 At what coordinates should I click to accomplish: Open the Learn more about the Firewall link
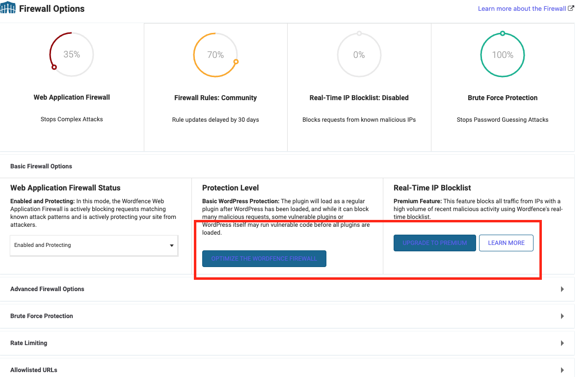522,9
